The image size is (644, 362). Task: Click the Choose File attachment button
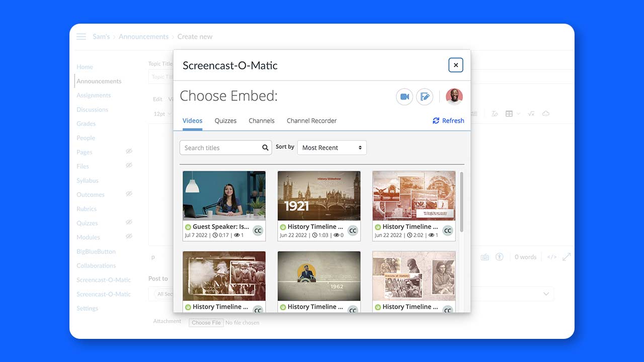click(x=206, y=323)
